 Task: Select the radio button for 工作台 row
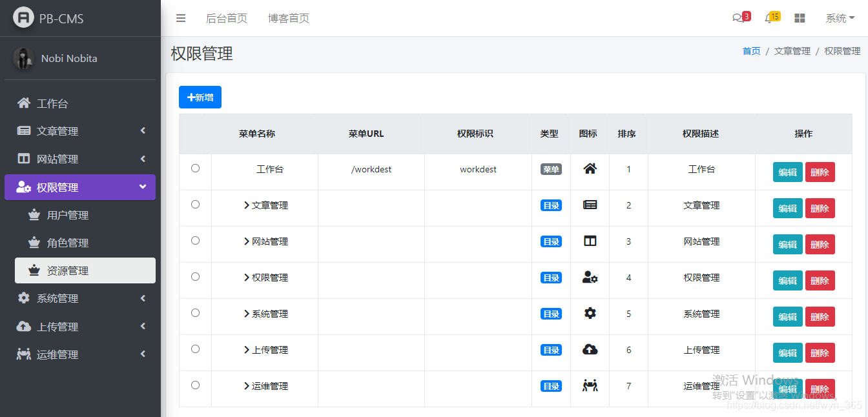pyautogui.click(x=195, y=168)
